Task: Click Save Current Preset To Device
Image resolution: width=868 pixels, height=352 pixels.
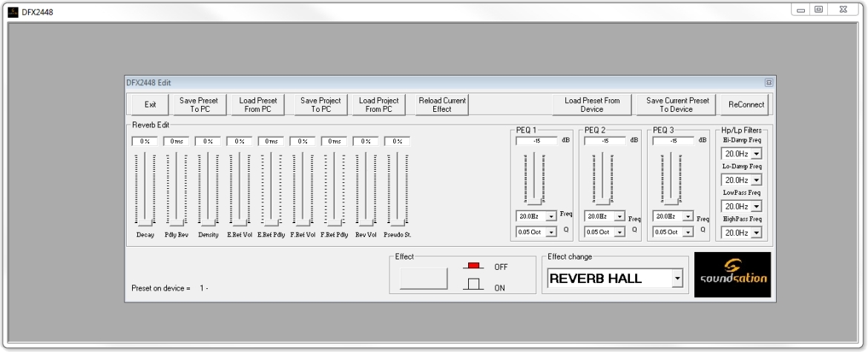Action: [677, 104]
